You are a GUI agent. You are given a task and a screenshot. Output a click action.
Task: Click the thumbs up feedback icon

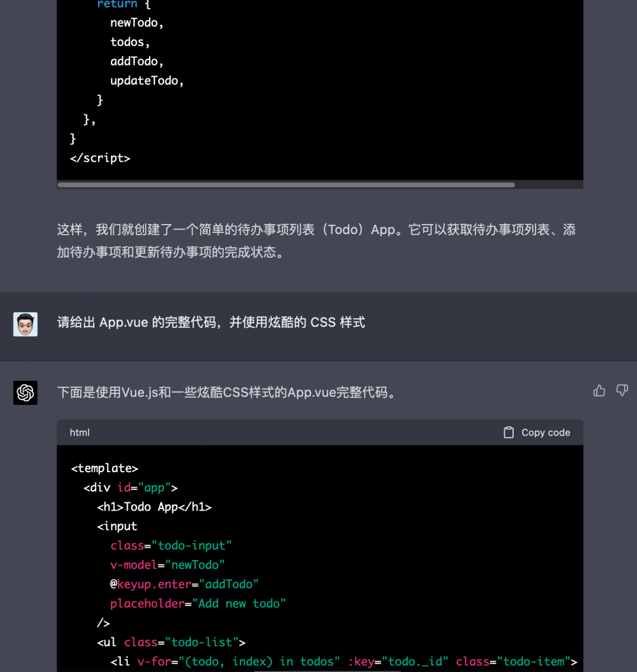point(599,391)
